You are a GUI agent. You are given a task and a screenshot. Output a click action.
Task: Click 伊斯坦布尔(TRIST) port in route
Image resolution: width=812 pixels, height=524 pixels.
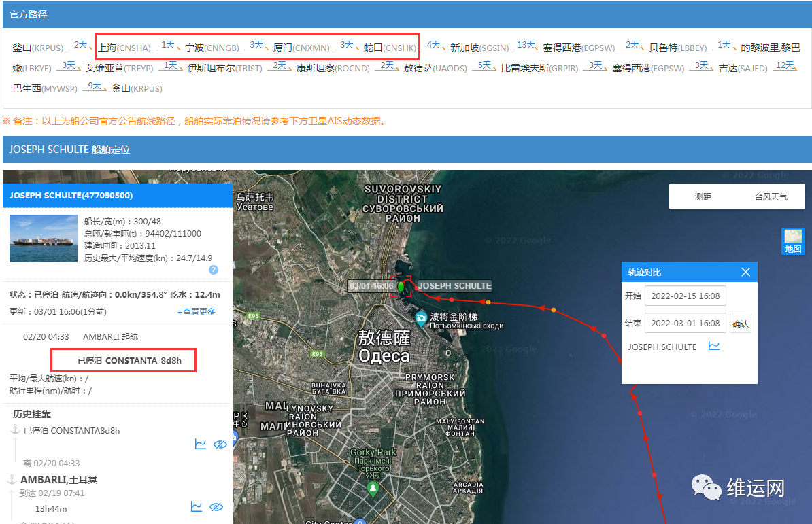tap(224, 68)
